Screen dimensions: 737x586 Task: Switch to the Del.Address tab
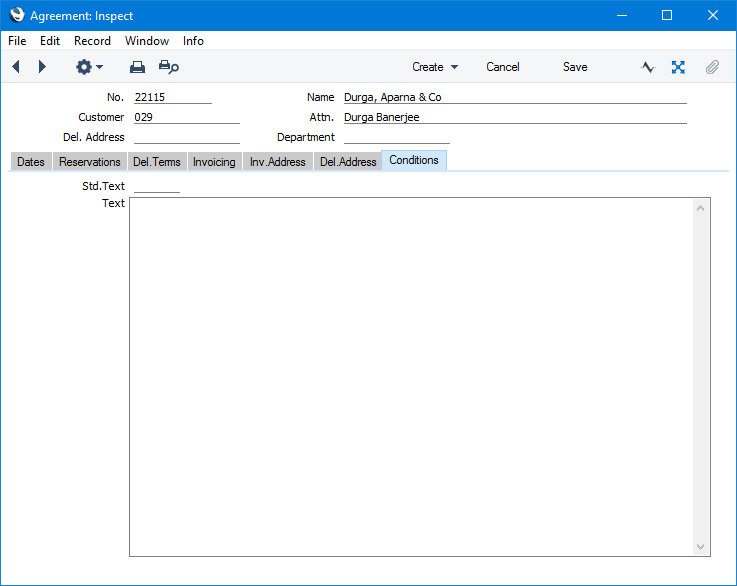(x=348, y=162)
